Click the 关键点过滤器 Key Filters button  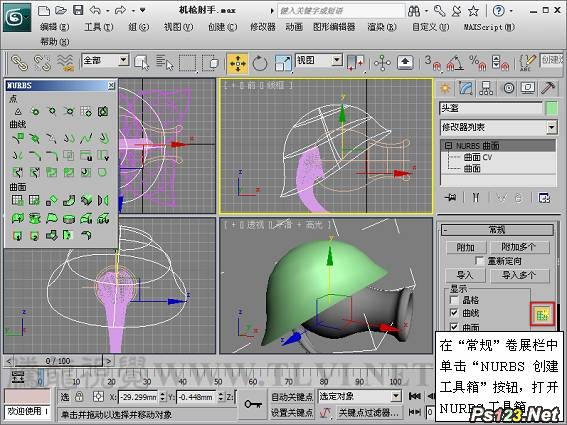tap(368, 412)
